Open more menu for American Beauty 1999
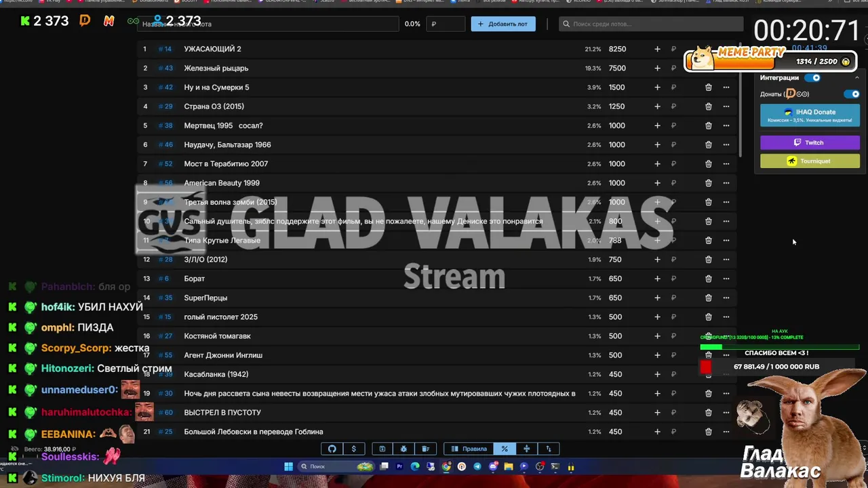Screen dimensions: 868x488 click(x=726, y=183)
